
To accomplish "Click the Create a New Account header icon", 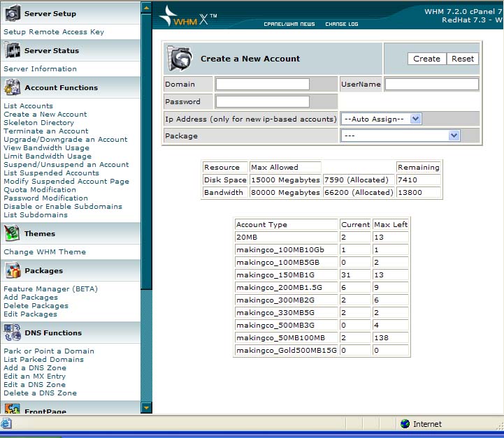I will tap(180, 58).
